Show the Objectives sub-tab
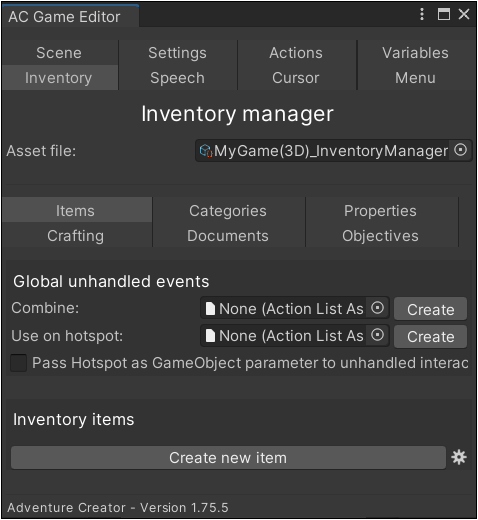The width and height of the screenshot is (478, 520). [380, 236]
